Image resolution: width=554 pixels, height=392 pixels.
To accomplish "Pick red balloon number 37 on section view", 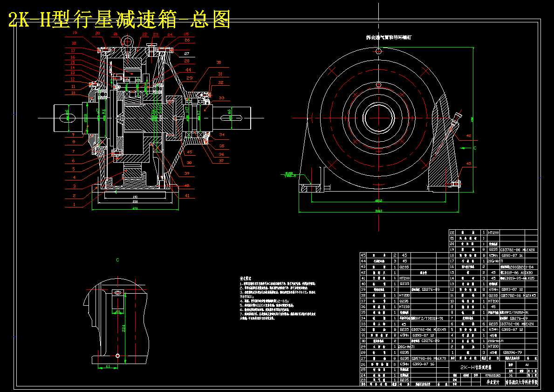I will [x=221, y=161].
